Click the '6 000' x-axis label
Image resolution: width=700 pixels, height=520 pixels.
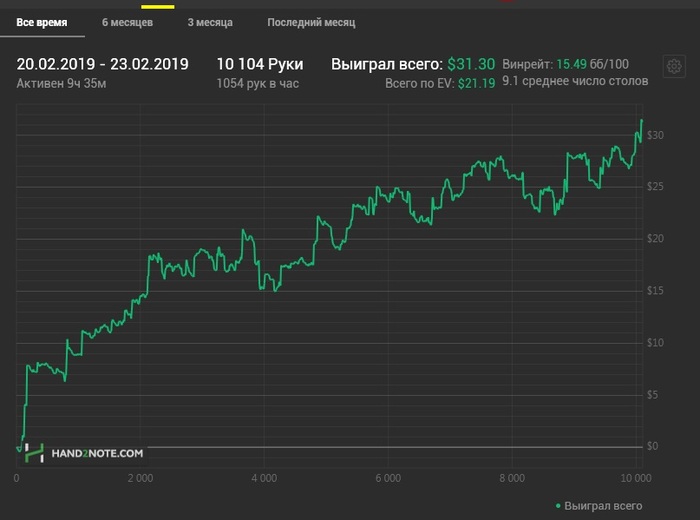388,478
